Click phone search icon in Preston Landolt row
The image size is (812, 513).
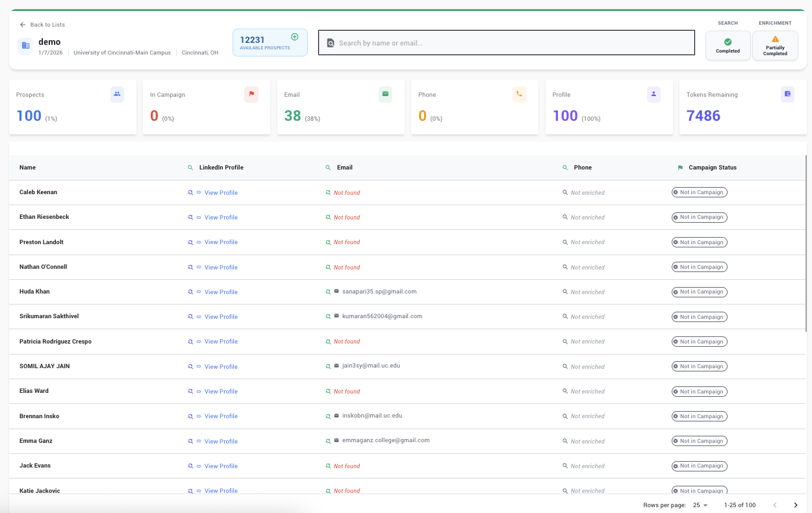click(565, 242)
